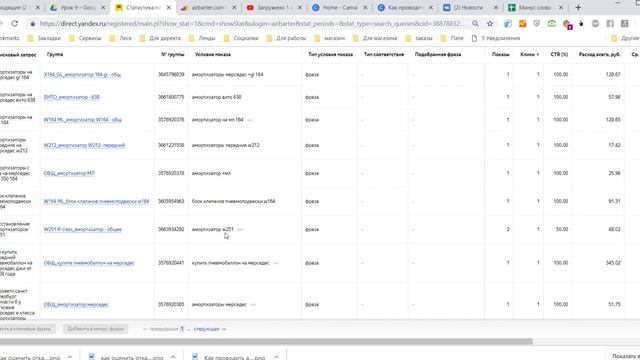
Task: Click the address bar URL field
Action: point(252,24)
